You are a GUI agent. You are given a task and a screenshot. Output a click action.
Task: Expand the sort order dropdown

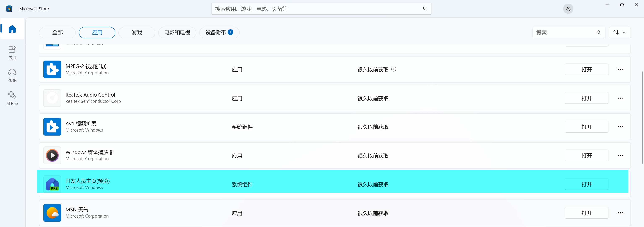click(619, 33)
